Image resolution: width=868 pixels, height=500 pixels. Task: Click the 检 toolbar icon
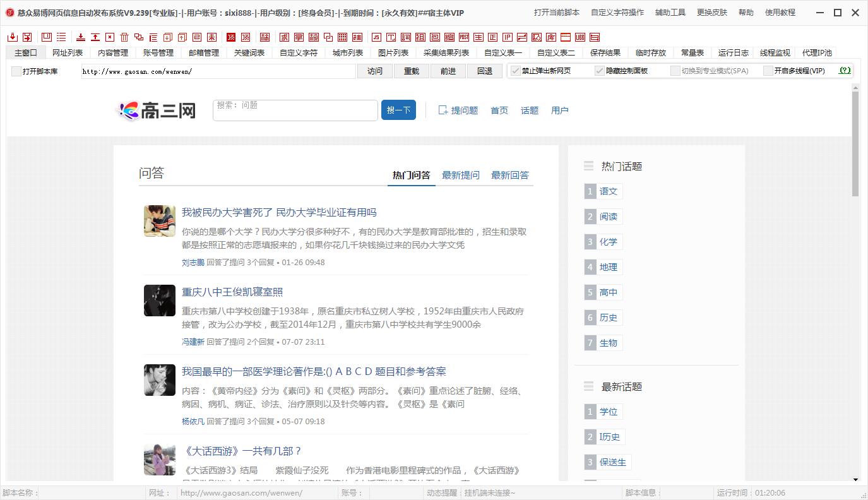click(x=313, y=37)
